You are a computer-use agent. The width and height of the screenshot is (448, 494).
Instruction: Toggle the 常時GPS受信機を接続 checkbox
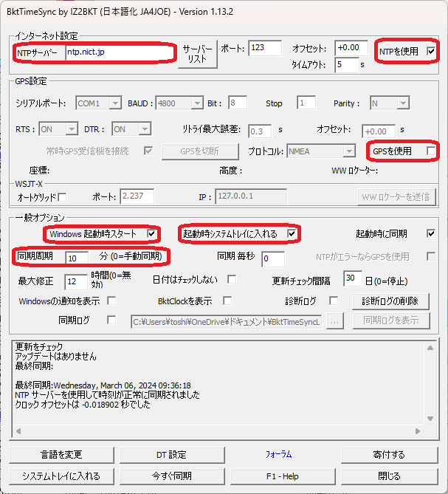[148, 151]
